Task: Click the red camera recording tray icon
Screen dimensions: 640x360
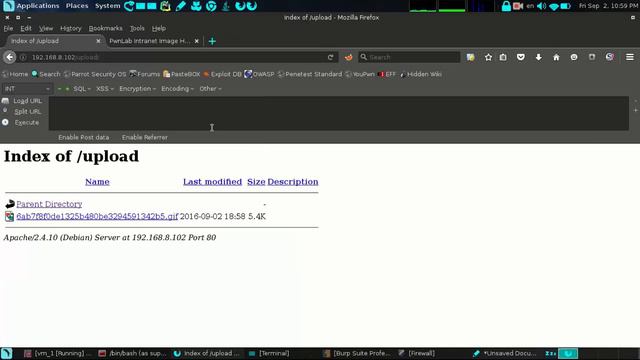Action: [x=518, y=6]
